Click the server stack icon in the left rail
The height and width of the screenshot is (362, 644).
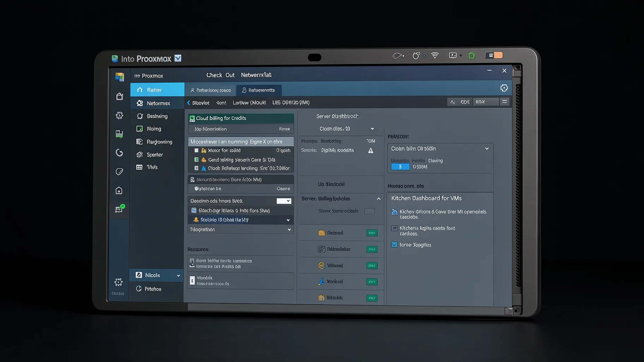119,134
